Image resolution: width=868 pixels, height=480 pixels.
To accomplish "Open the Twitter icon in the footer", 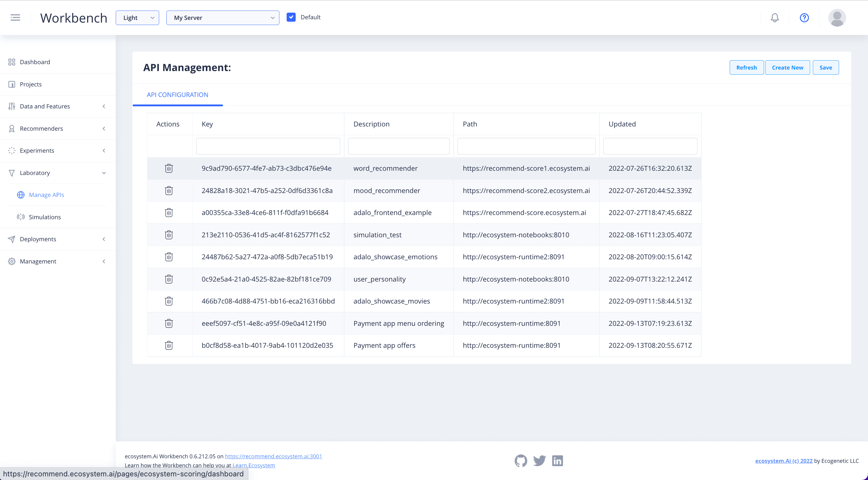I will coord(539,460).
